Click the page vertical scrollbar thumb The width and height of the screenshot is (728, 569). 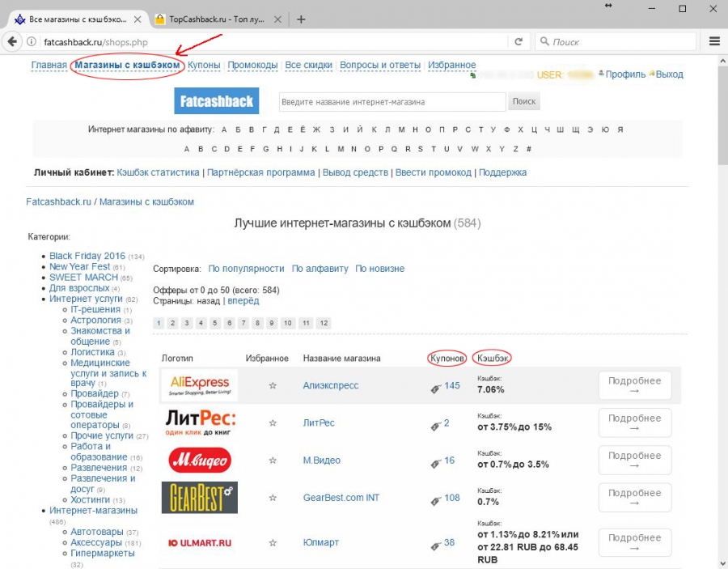click(722, 116)
